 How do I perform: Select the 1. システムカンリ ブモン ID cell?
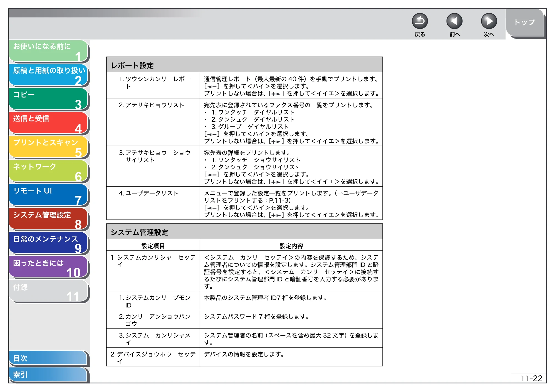[153, 301]
